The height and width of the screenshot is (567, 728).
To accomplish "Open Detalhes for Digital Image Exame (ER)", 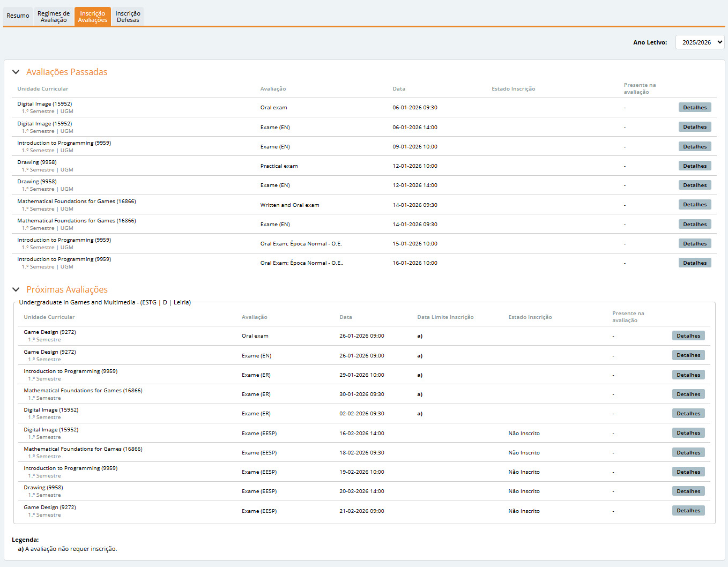I will pos(688,414).
